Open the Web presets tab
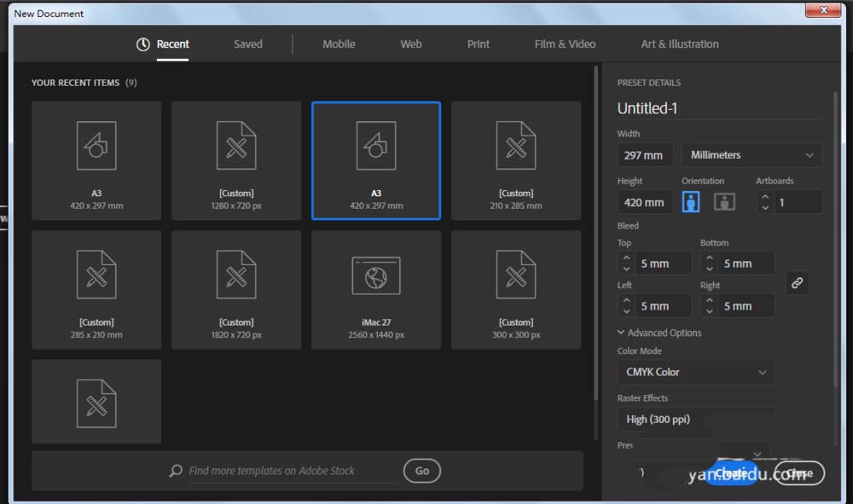853x504 pixels. [x=411, y=44]
